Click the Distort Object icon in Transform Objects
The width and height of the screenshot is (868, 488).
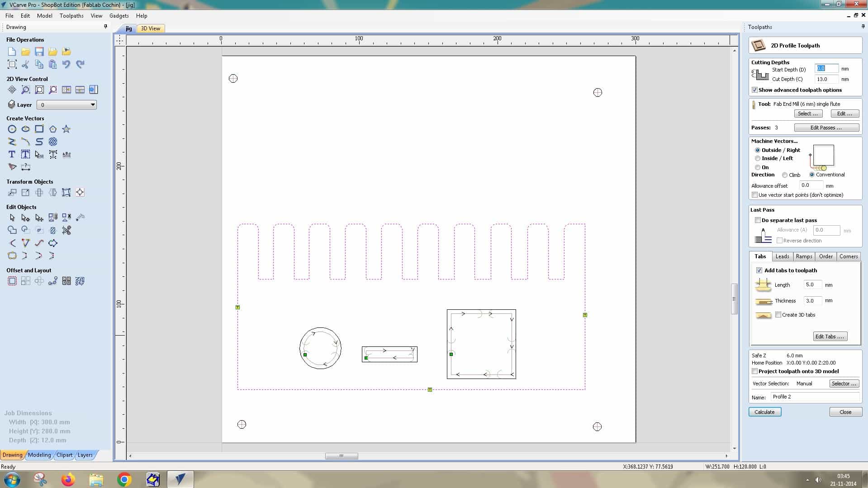pyautogui.click(x=66, y=192)
